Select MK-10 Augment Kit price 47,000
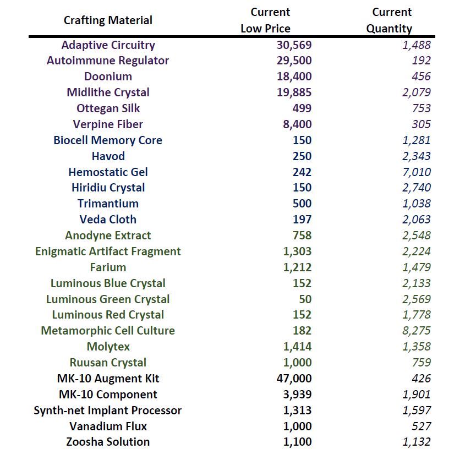This screenshot has height=460, width=476. pos(294,379)
